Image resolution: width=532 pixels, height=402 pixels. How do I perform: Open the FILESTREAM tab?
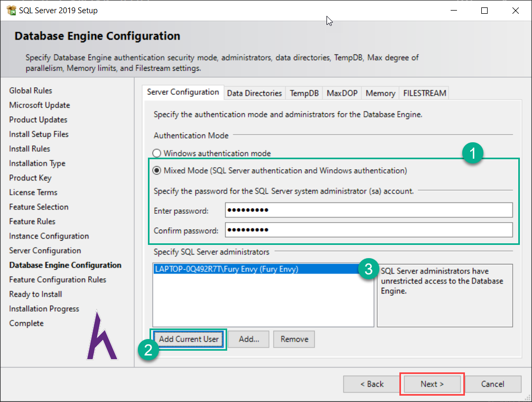pos(424,93)
